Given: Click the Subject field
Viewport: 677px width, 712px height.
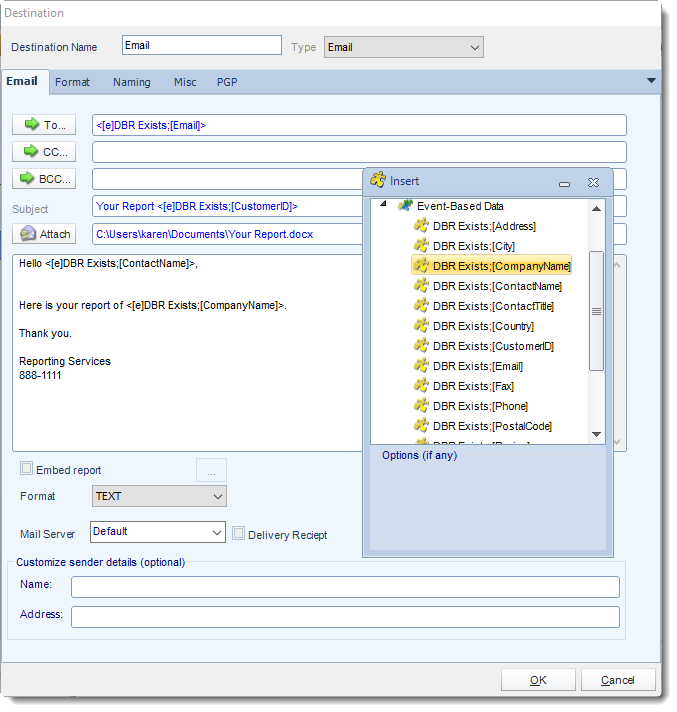Looking at the screenshot, I should pos(227,206).
